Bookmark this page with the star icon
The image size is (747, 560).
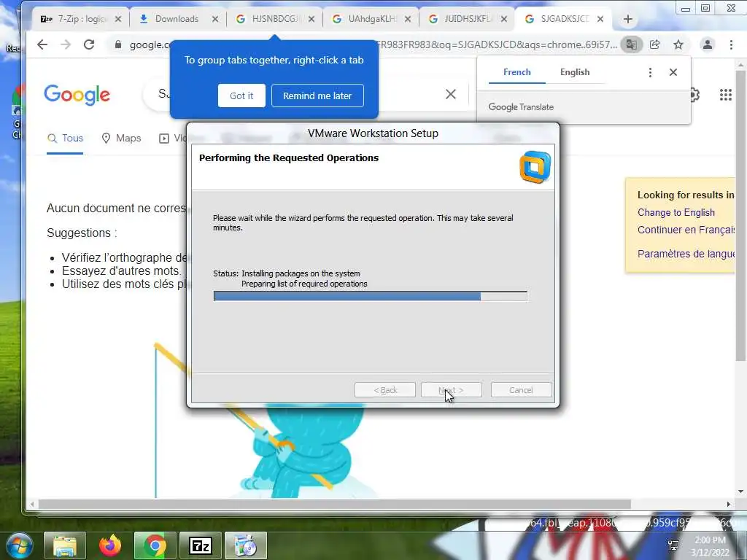coord(678,44)
